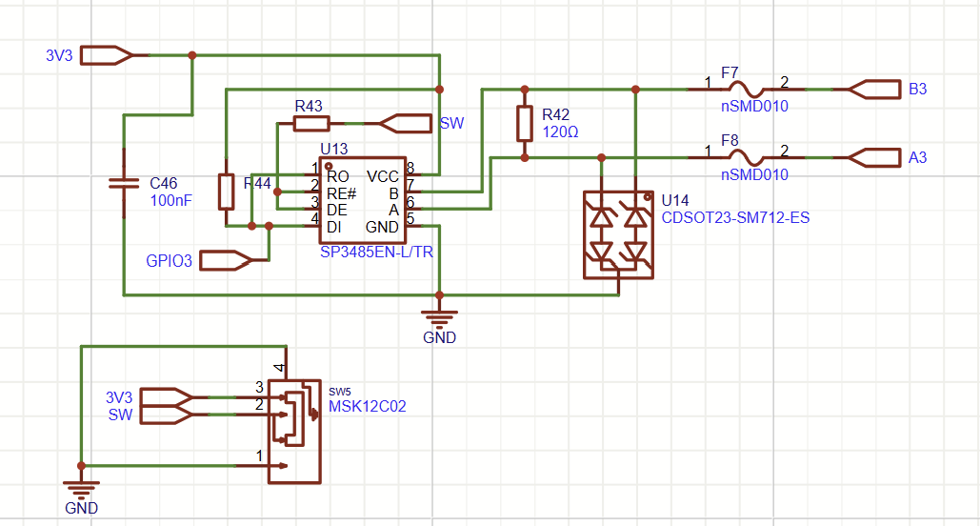980x526 pixels.
Task: Select the MSK12C02 part label
Action: pyautogui.click(x=368, y=407)
